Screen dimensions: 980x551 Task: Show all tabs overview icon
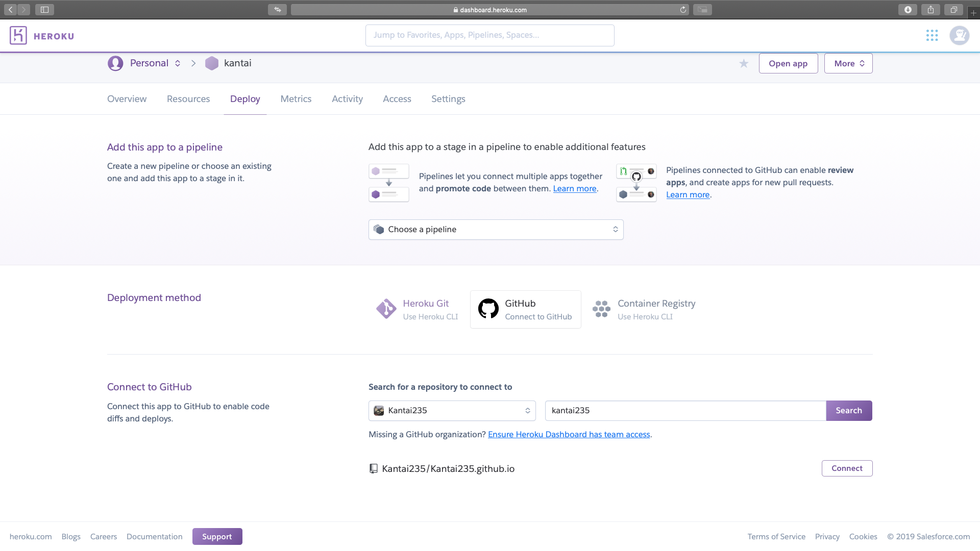click(x=953, y=9)
